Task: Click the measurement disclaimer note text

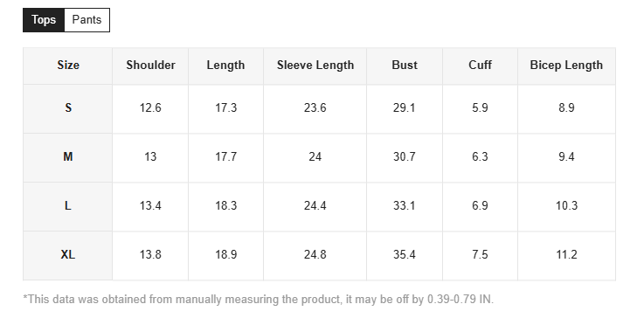Action: coord(259,299)
